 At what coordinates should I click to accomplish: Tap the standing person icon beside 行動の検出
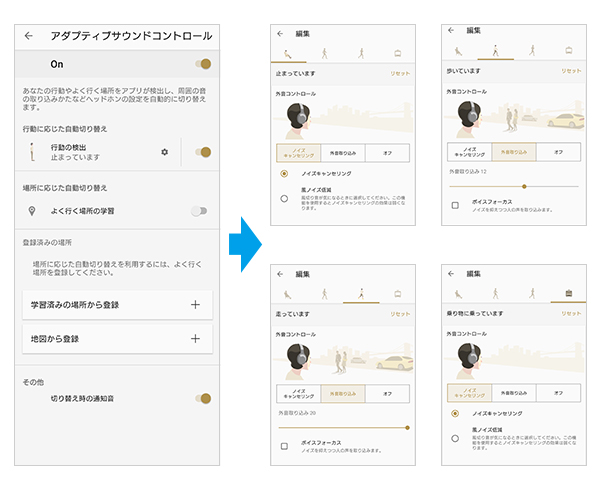pos(32,152)
